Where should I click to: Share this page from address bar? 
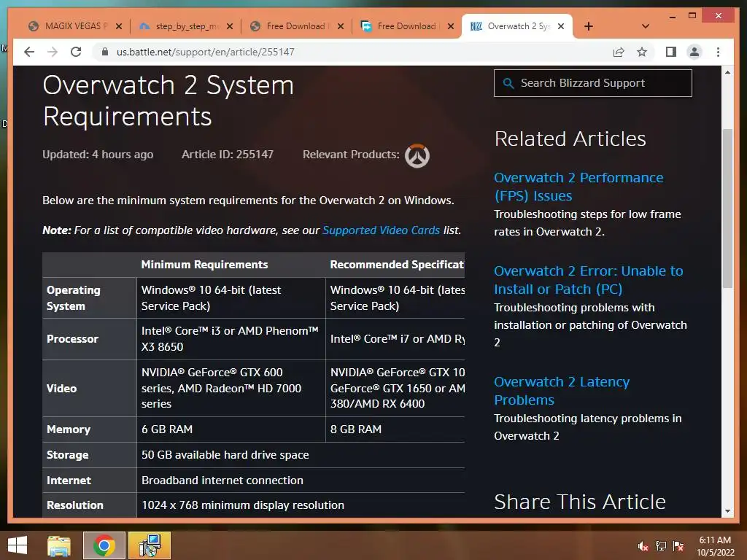click(x=619, y=52)
